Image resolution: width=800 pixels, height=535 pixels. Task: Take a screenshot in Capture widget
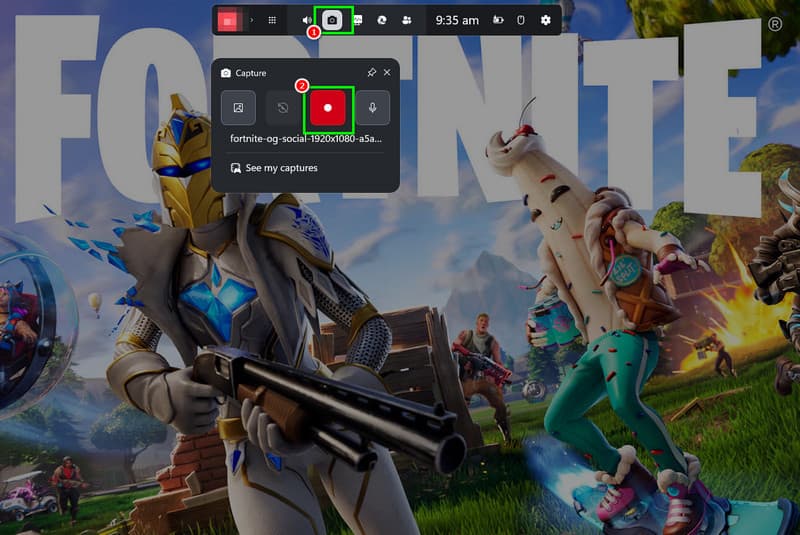point(238,108)
